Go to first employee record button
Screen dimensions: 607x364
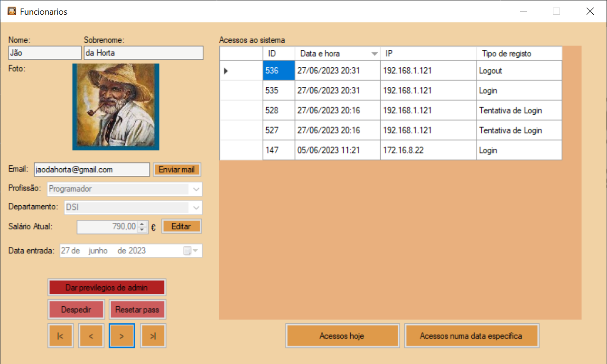[61, 336]
